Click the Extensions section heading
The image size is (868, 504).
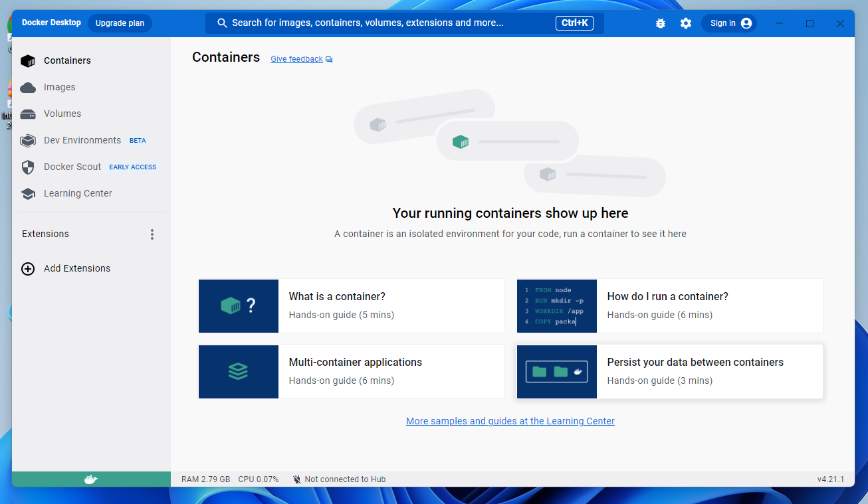point(45,234)
